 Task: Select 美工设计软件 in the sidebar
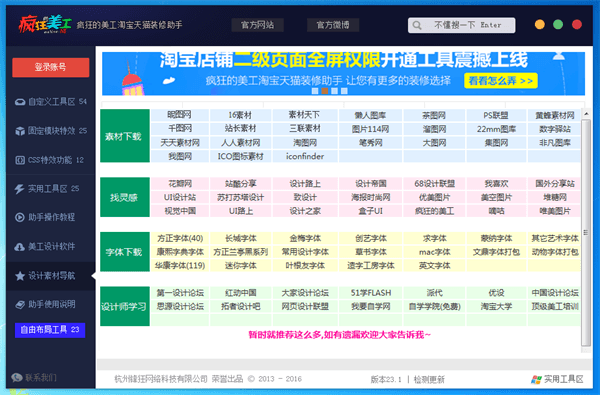click(x=51, y=246)
